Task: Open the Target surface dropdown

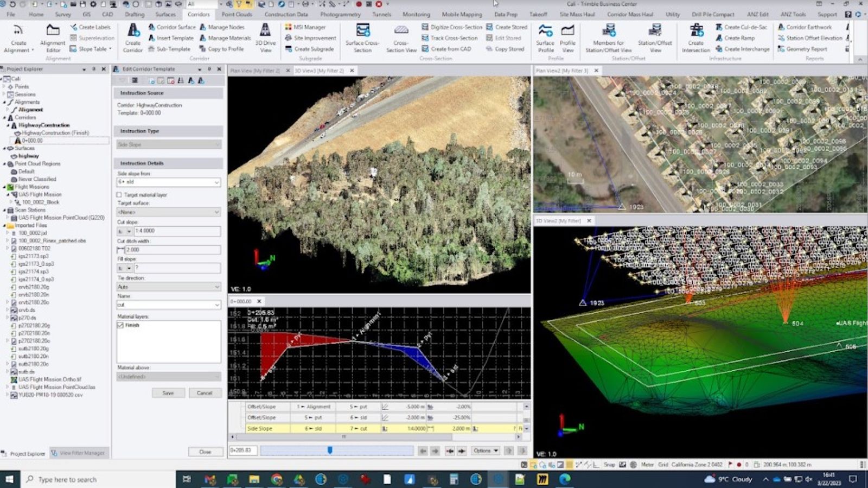Action: coord(216,212)
